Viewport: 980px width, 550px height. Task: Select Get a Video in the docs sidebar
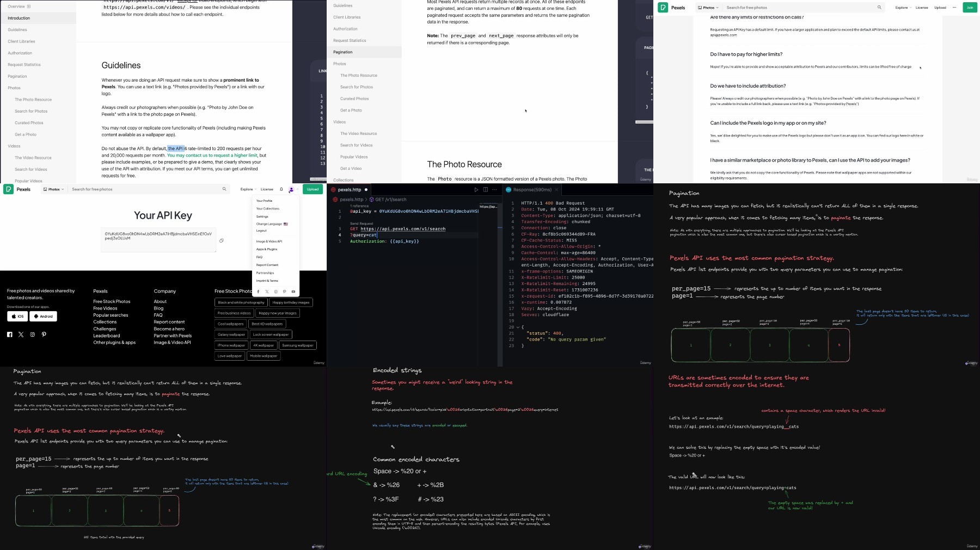[351, 169]
